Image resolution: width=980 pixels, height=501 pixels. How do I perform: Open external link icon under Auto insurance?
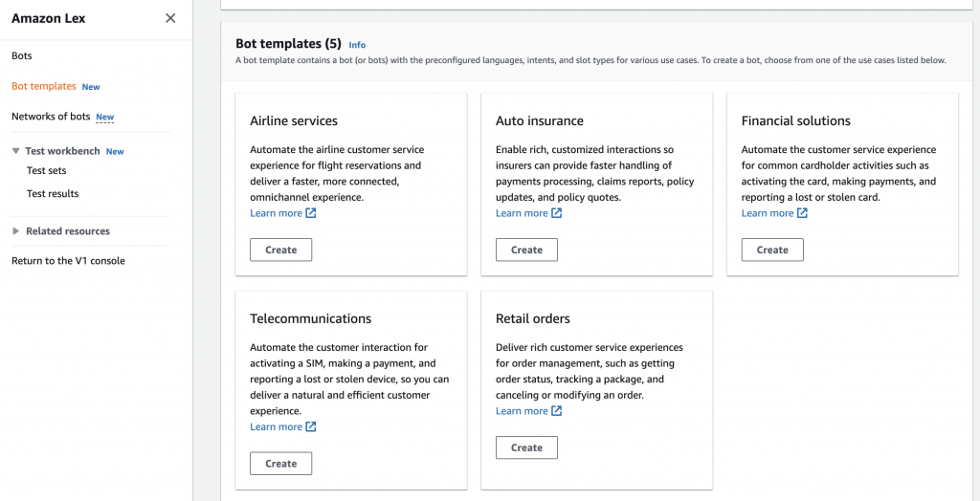tap(557, 213)
